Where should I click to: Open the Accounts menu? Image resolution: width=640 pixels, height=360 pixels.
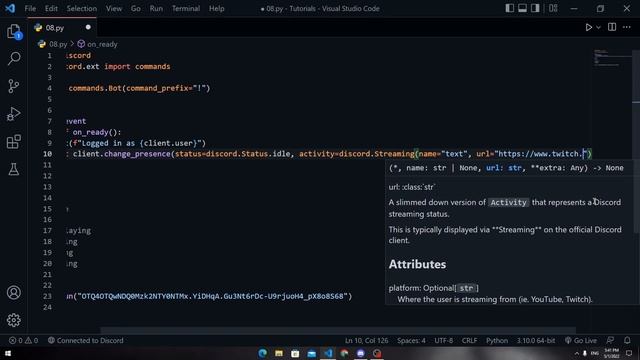point(13,293)
